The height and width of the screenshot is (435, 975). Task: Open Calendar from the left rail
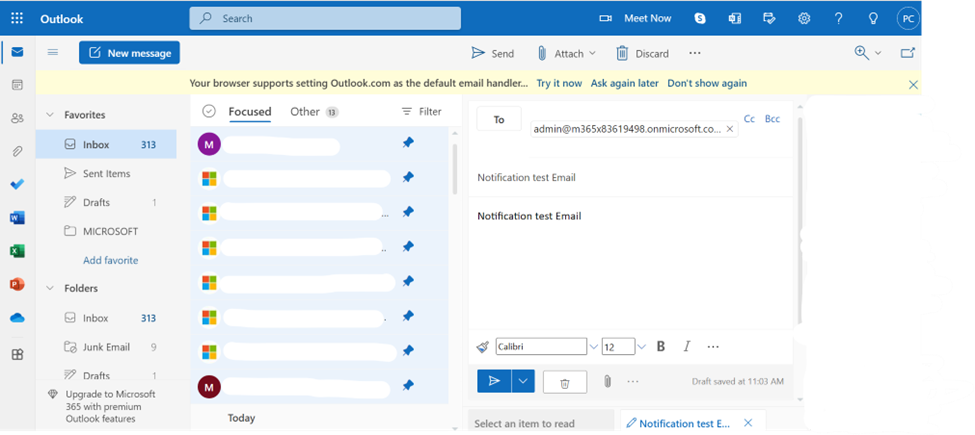pos(17,85)
